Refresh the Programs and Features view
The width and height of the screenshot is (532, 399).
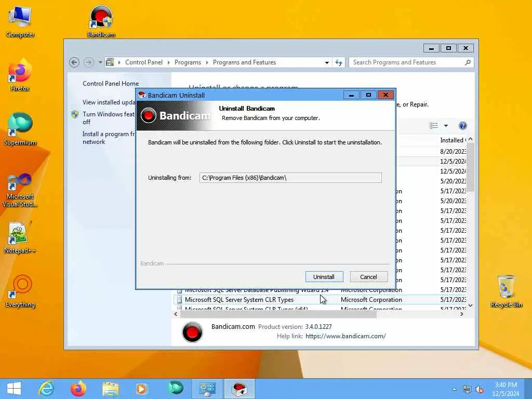pyautogui.click(x=339, y=62)
